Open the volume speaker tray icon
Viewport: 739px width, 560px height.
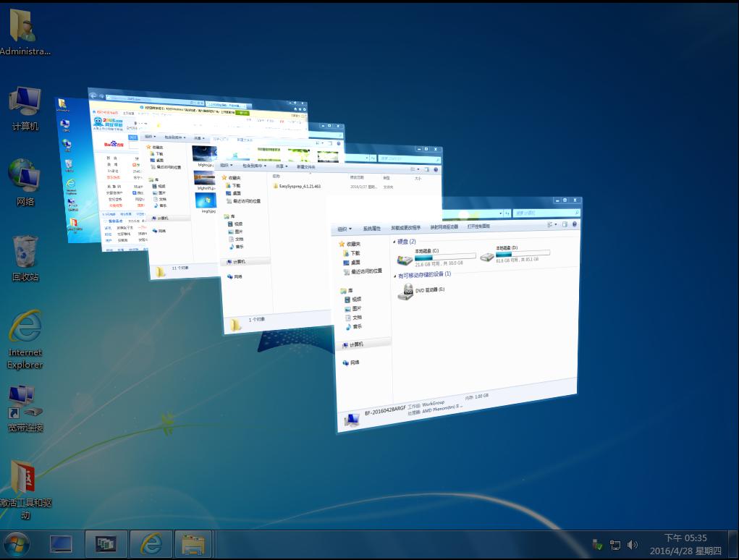(632, 545)
